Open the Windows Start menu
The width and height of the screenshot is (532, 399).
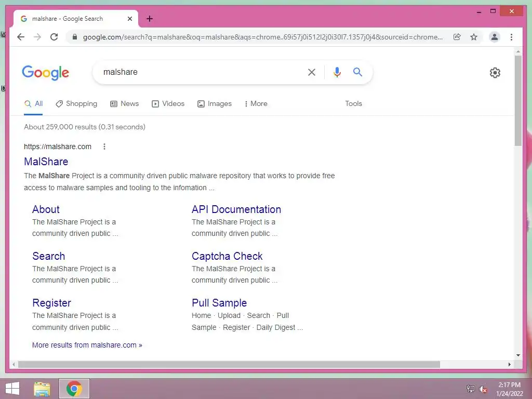click(x=12, y=389)
